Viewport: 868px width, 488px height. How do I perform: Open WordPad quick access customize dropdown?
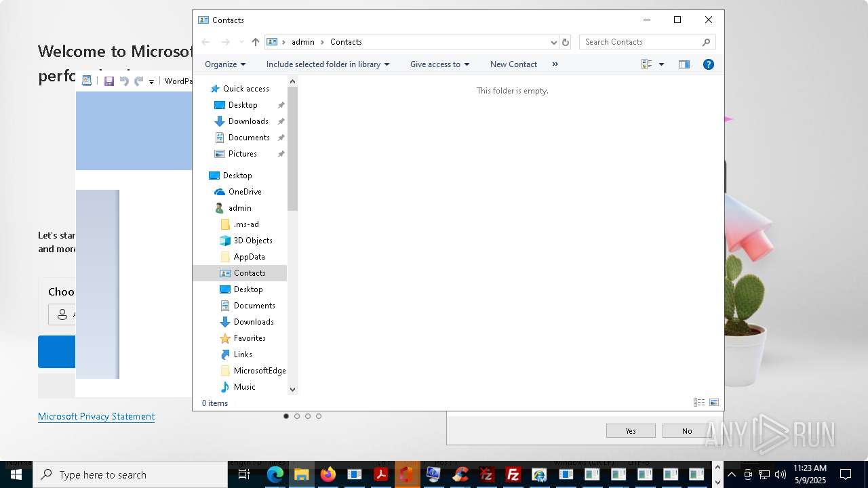pos(151,81)
